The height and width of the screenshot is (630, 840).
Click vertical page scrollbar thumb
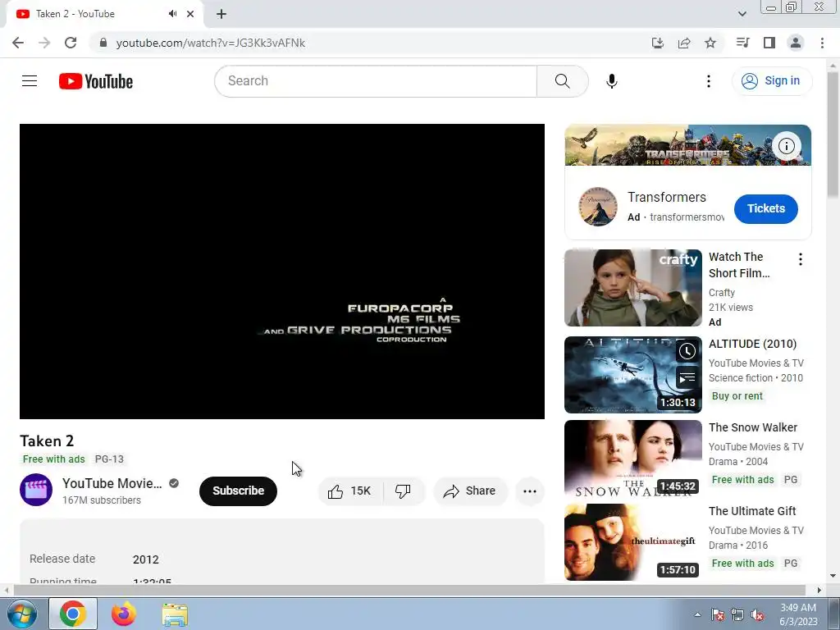tap(833, 134)
